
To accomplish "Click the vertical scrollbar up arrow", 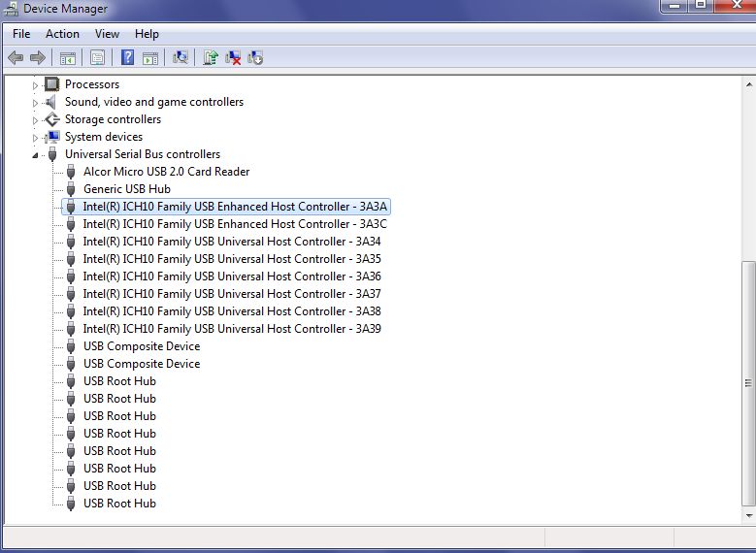I will click(x=749, y=84).
